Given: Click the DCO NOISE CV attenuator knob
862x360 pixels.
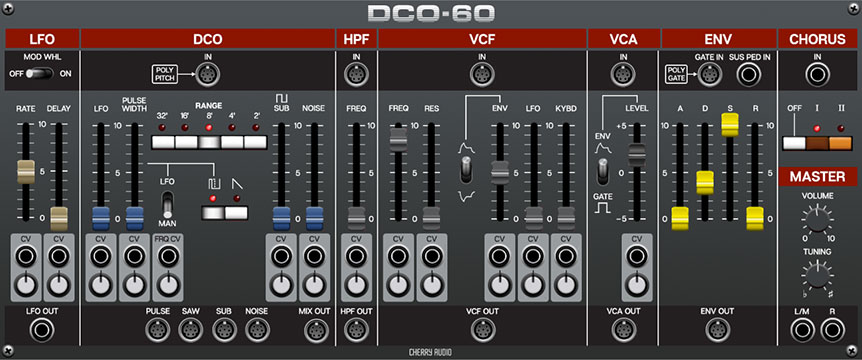Looking at the screenshot, I should coord(314,285).
